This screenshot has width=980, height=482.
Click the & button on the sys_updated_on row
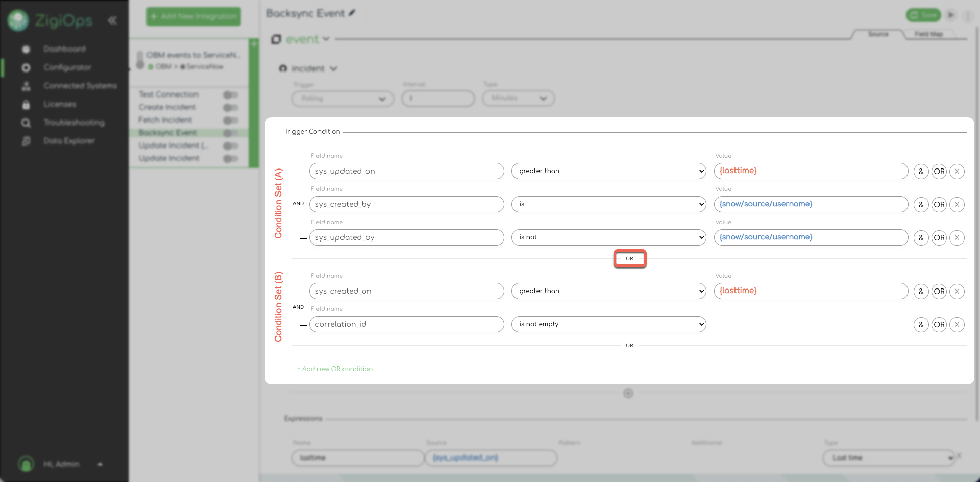click(921, 172)
